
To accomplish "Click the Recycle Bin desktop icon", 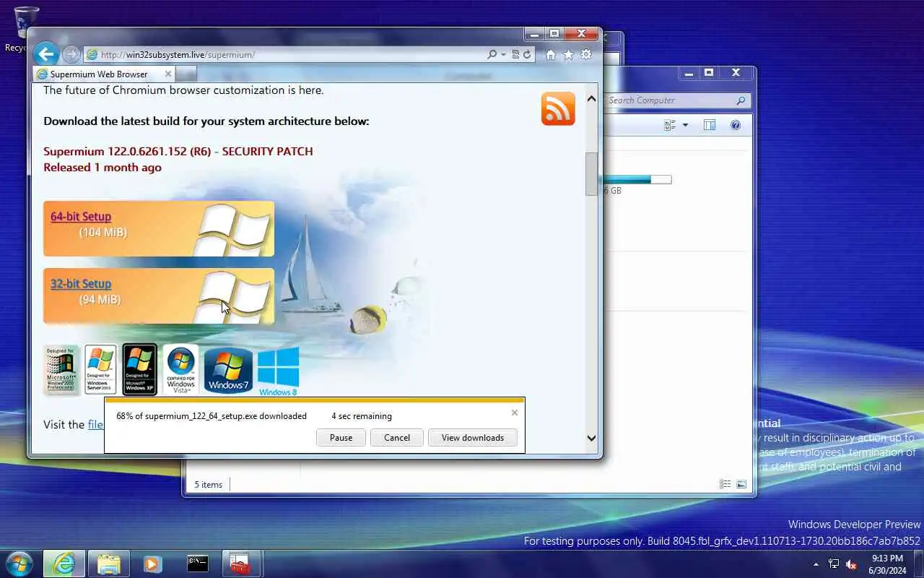I will [x=25, y=29].
